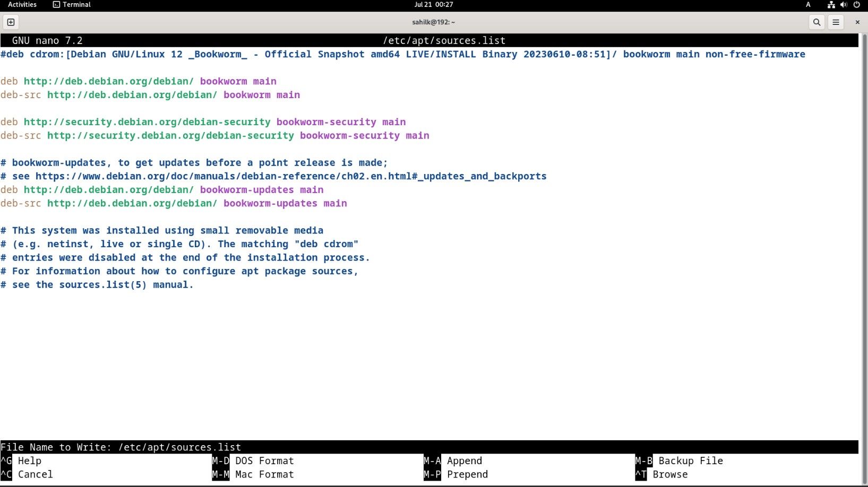
Task: Click the keyboard layout A indicator
Action: point(808,5)
